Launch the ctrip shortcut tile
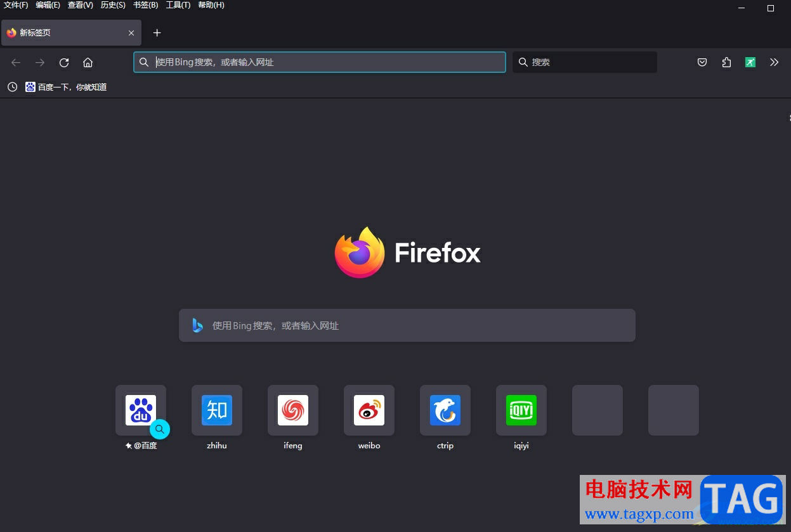This screenshot has height=532, width=791. 445,410
